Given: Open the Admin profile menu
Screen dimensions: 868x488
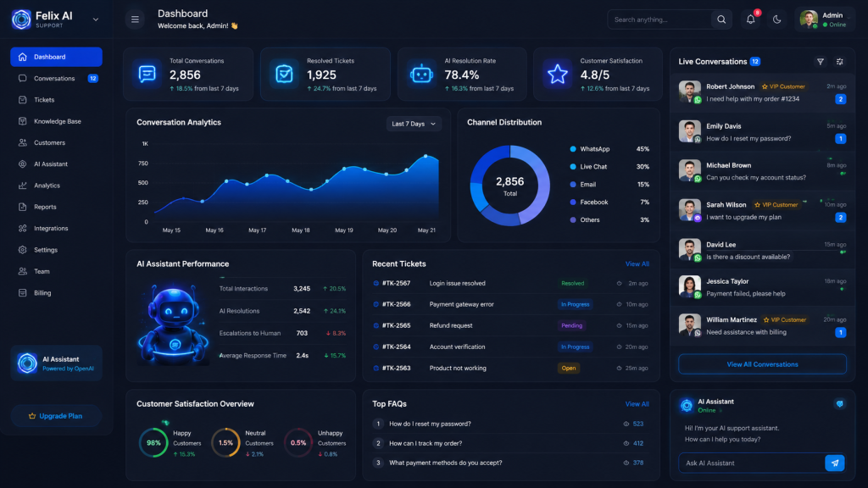Looking at the screenshot, I should (824, 19).
